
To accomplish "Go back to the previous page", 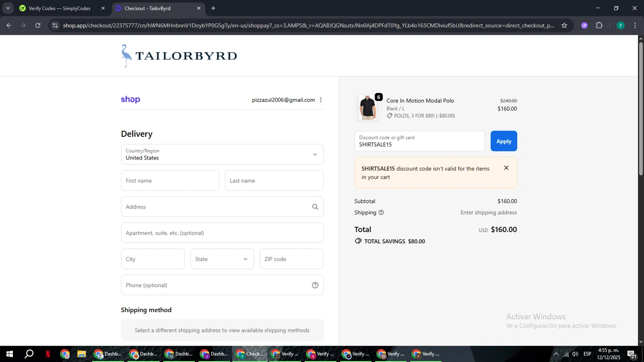I will 9,25.
